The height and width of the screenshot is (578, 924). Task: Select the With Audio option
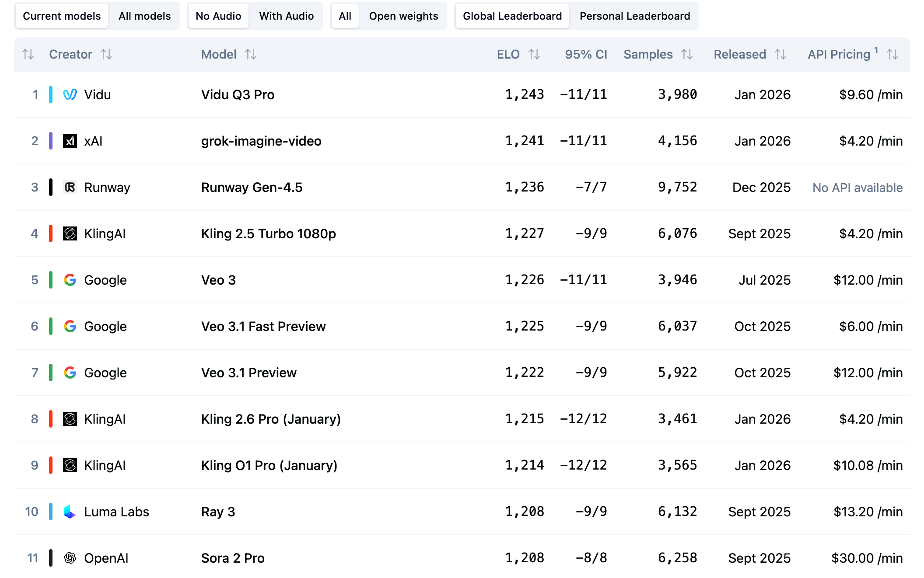(x=286, y=16)
